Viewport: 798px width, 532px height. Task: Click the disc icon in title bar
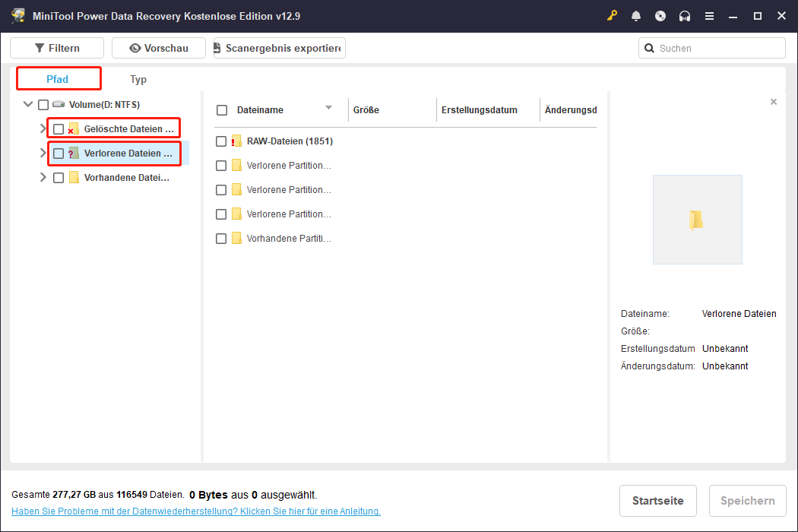click(x=660, y=16)
